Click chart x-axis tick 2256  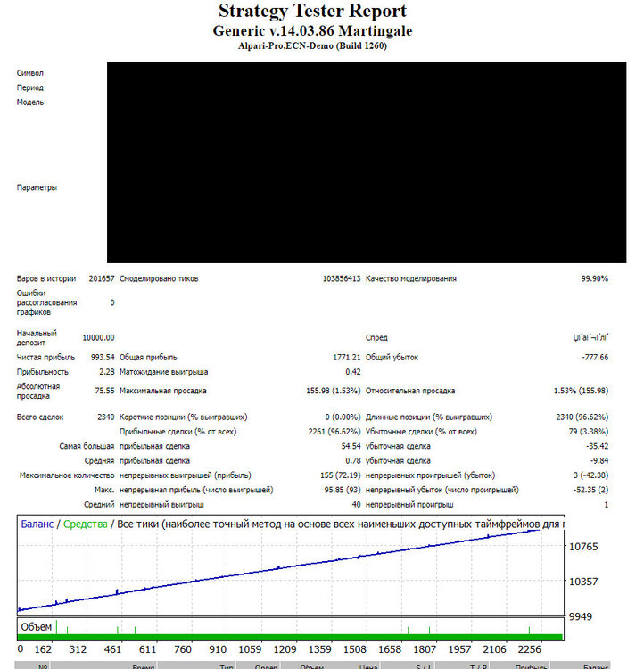tap(529, 649)
